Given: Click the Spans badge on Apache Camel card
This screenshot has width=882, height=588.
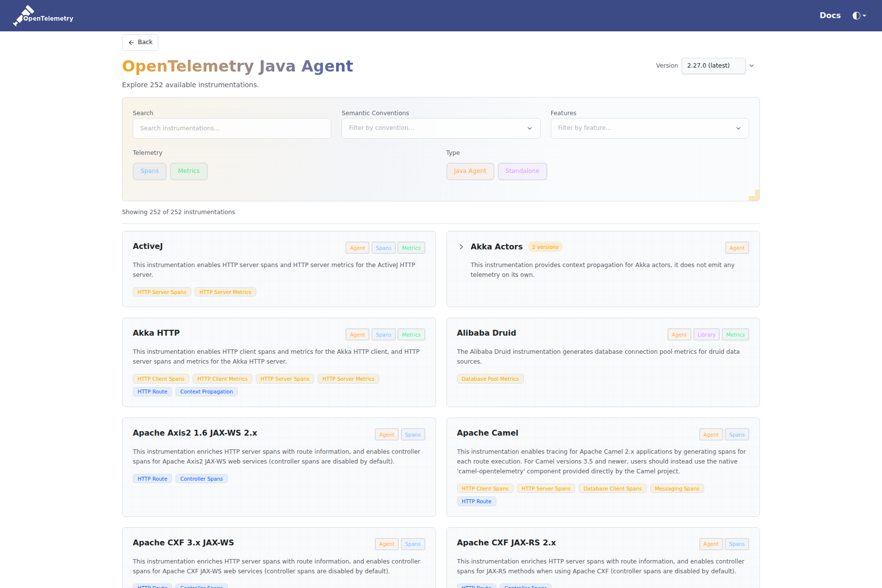Looking at the screenshot, I should (x=737, y=435).
